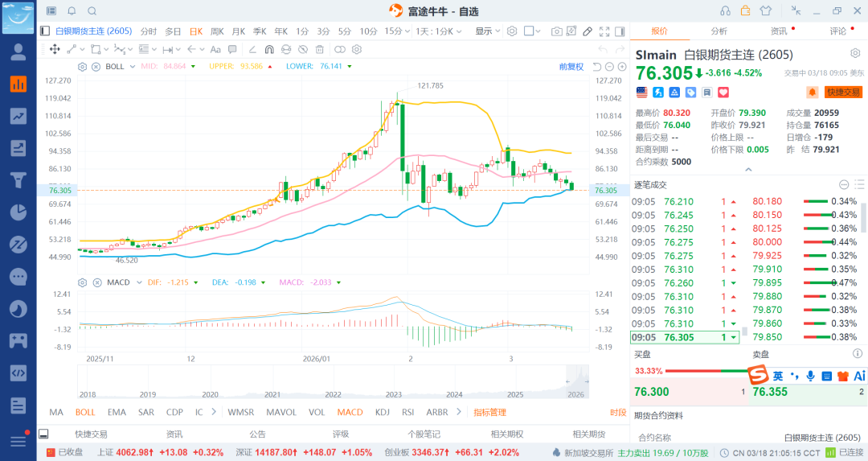The height and width of the screenshot is (461, 868).
Task: Open the price alert bell
Action: point(813,92)
